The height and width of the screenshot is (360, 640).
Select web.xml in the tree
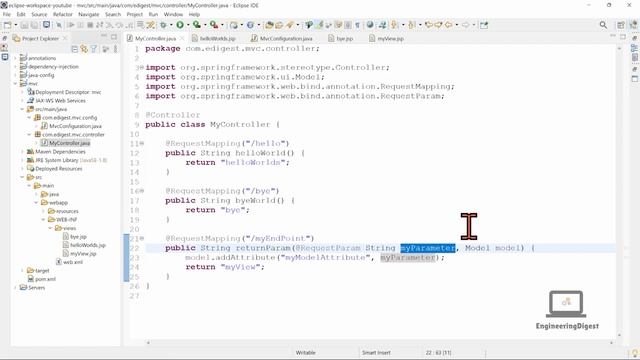coord(69,262)
